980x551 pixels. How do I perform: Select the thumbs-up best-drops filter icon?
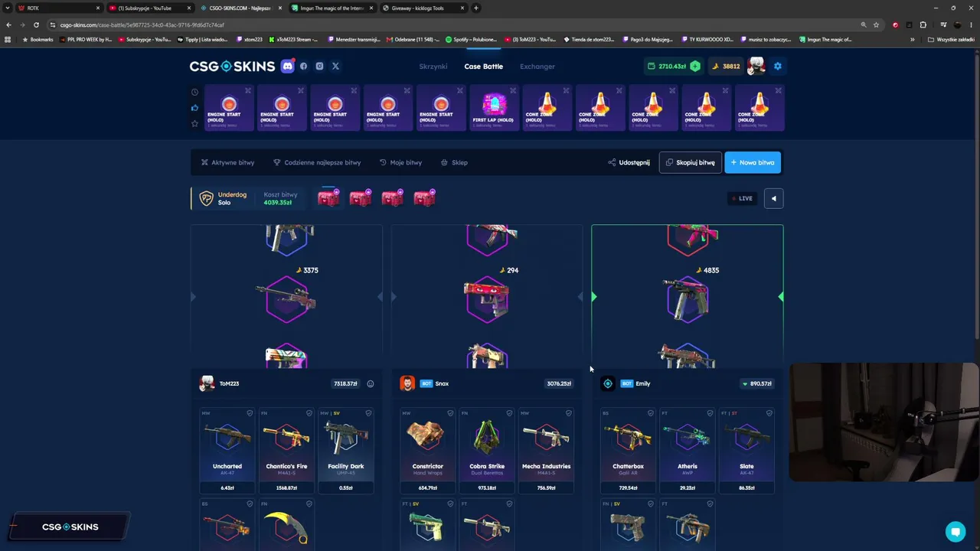point(194,108)
